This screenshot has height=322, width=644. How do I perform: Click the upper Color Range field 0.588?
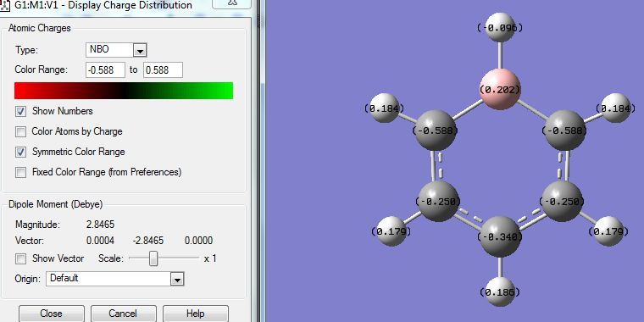[163, 69]
